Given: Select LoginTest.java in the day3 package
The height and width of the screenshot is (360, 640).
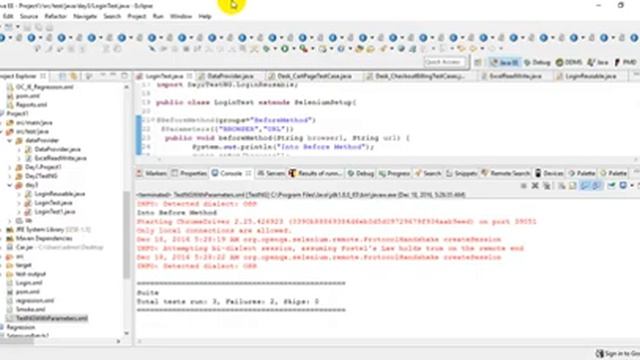Looking at the screenshot, I should (x=53, y=203).
